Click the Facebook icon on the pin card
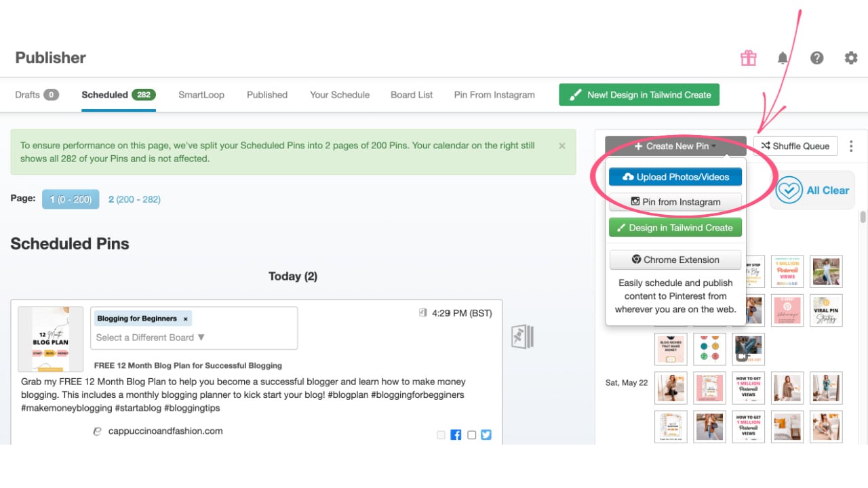Image resolution: width=868 pixels, height=488 pixels. [456, 435]
